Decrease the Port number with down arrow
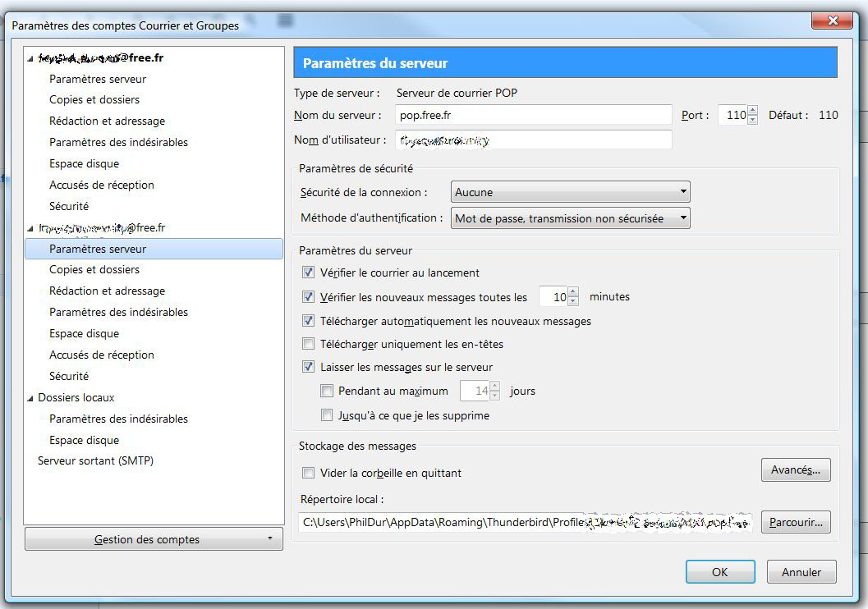The image size is (868, 609). pyautogui.click(x=752, y=120)
